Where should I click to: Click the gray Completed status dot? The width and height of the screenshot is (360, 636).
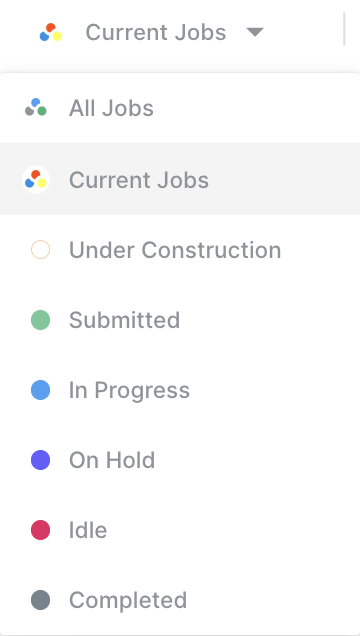coord(41,600)
